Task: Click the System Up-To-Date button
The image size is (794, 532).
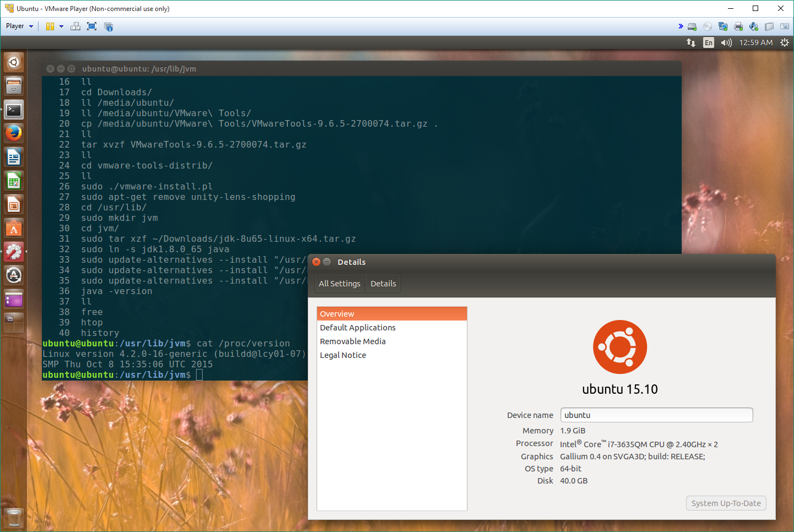Action: pyautogui.click(x=726, y=503)
